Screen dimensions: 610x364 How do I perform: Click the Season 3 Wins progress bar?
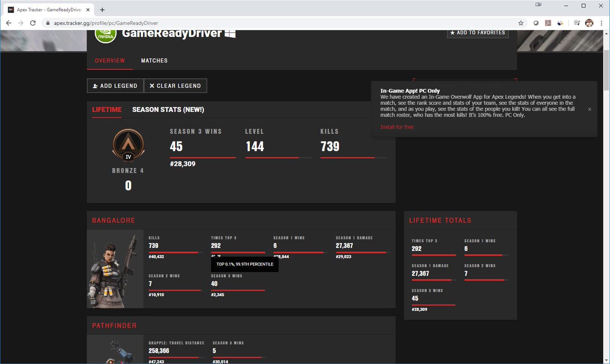click(203, 158)
